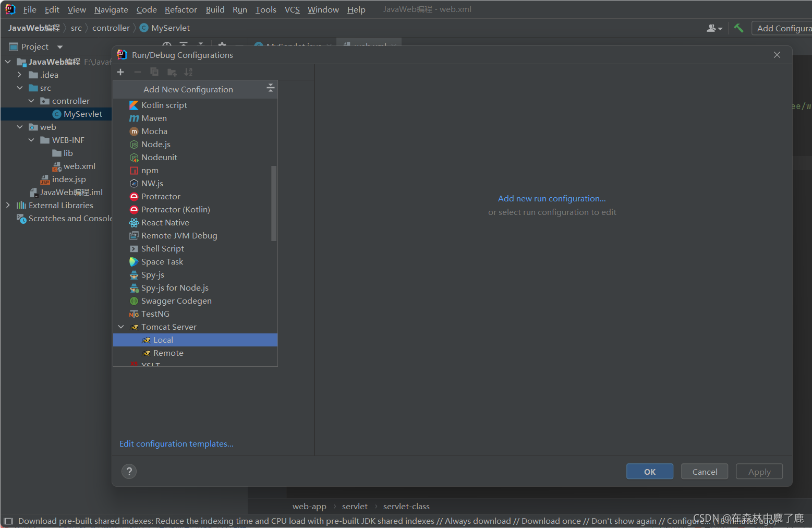Click the Move into new folder icon
Image resolution: width=812 pixels, height=528 pixels.
[172, 72]
